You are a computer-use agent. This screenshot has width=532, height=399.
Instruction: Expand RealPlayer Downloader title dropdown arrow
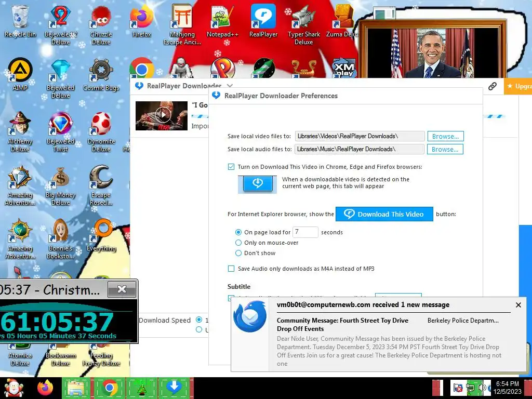coord(230,86)
